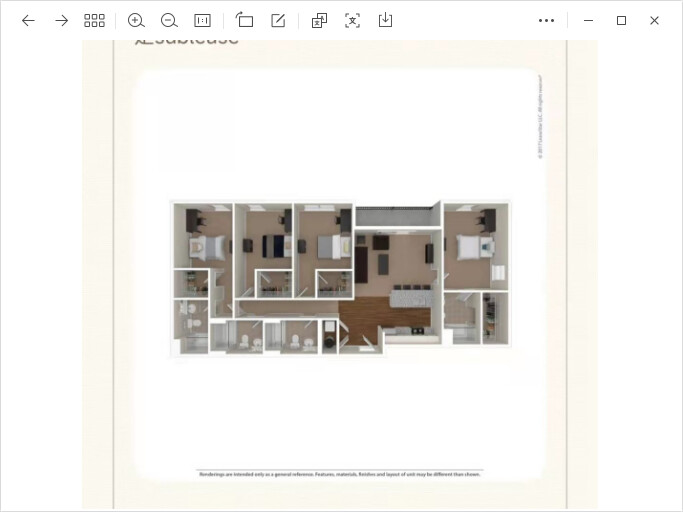Image resolution: width=683 pixels, height=512 pixels.
Task: Minimize the image viewer window
Action: [588, 20]
